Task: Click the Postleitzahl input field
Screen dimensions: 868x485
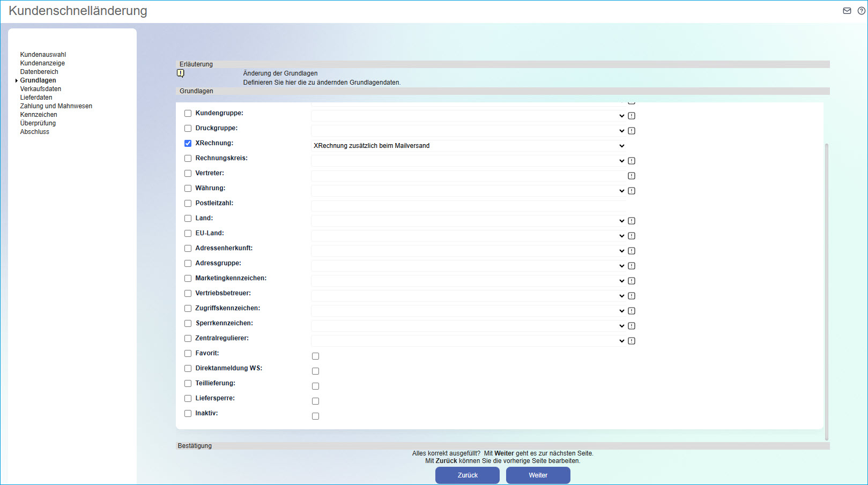Action: [468, 206]
